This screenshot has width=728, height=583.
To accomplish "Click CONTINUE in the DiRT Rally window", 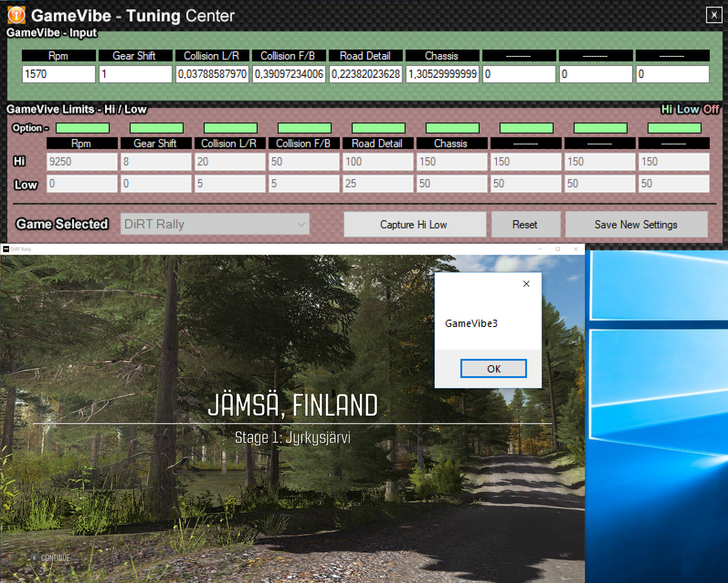I will click(56, 558).
